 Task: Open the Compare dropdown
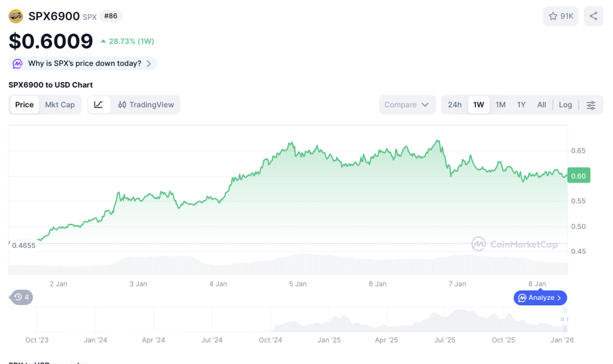(x=407, y=104)
